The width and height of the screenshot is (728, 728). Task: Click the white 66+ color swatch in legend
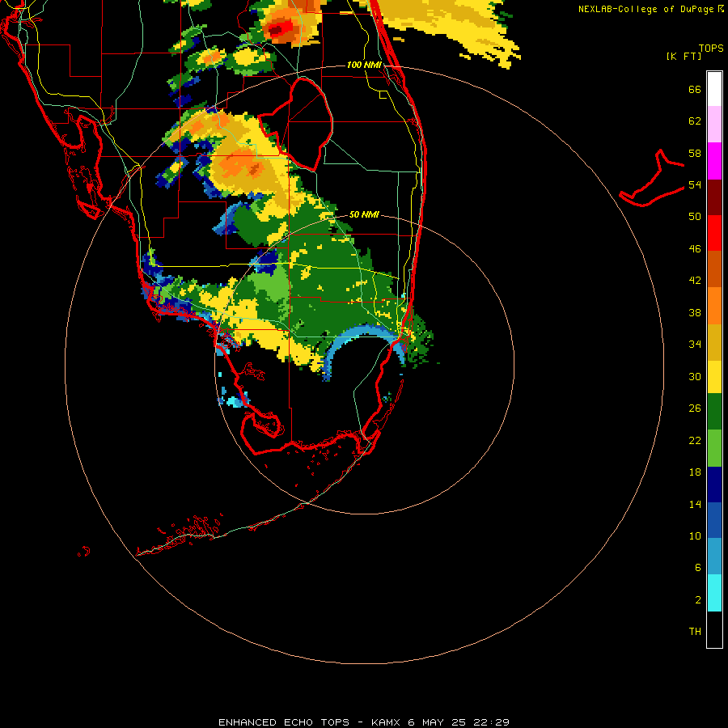point(714,89)
